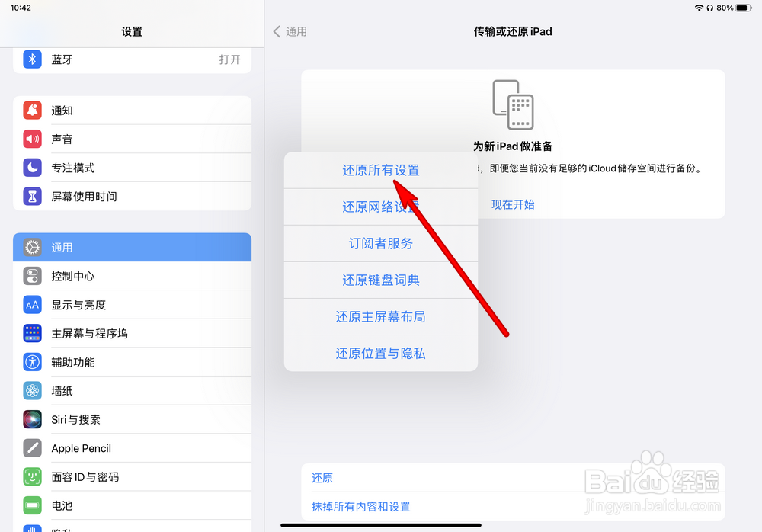Go back using the chevron beside 通用
Screen dimensions: 762x532
tap(277, 31)
